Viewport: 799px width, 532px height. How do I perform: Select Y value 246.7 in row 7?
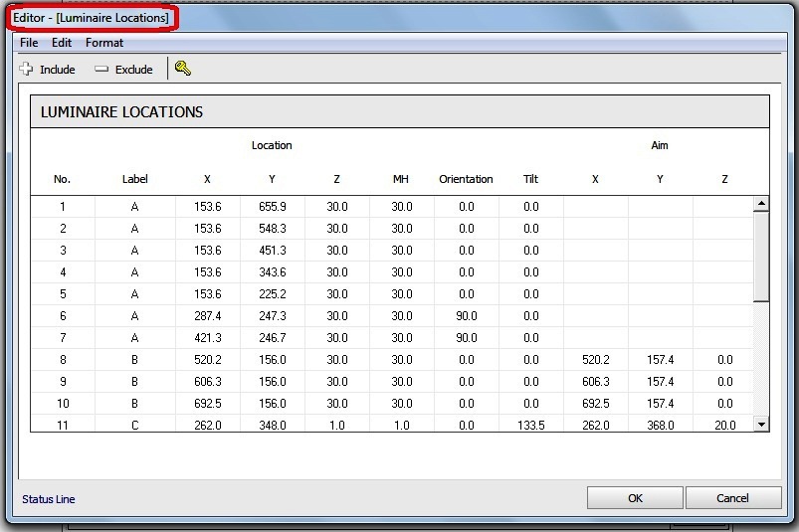click(272, 338)
